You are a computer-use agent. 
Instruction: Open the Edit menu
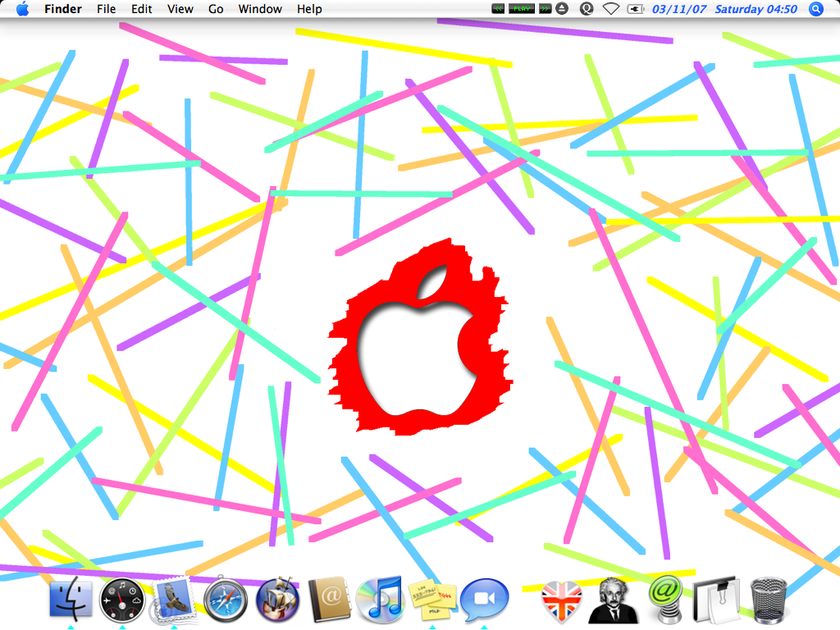(141, 9)
